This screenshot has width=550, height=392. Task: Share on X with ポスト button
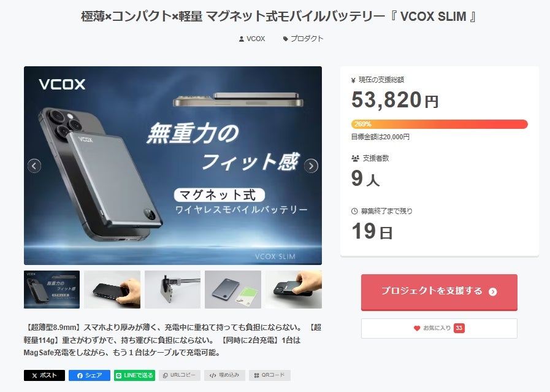pyautogui.click(x=44, y=375)
